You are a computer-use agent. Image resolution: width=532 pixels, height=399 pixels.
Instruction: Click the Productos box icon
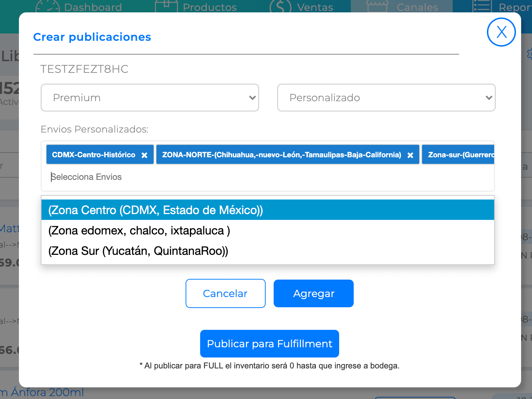(166, 6)
